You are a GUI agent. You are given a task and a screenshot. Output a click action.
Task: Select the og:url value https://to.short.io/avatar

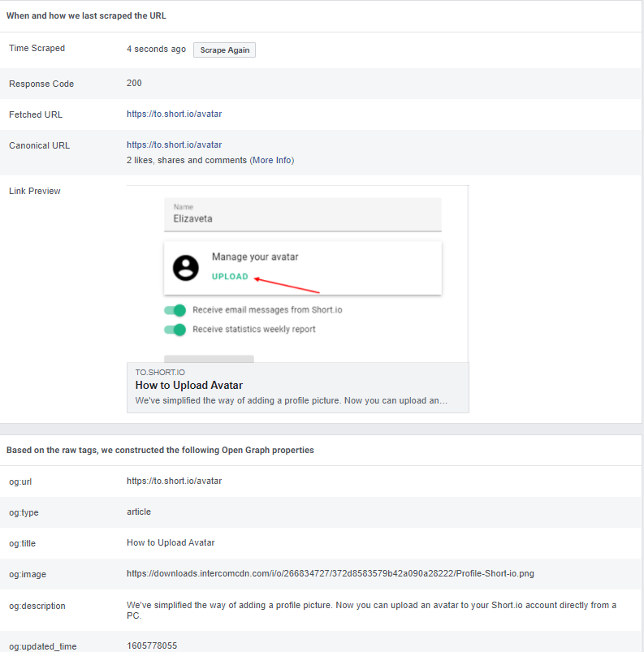coord(174,481)
